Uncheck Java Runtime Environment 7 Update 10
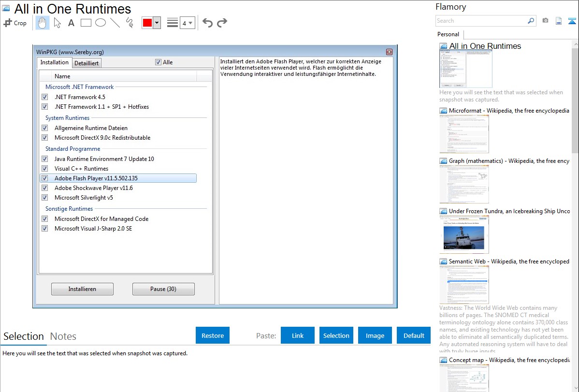579x392 pixels. [44, 159]
